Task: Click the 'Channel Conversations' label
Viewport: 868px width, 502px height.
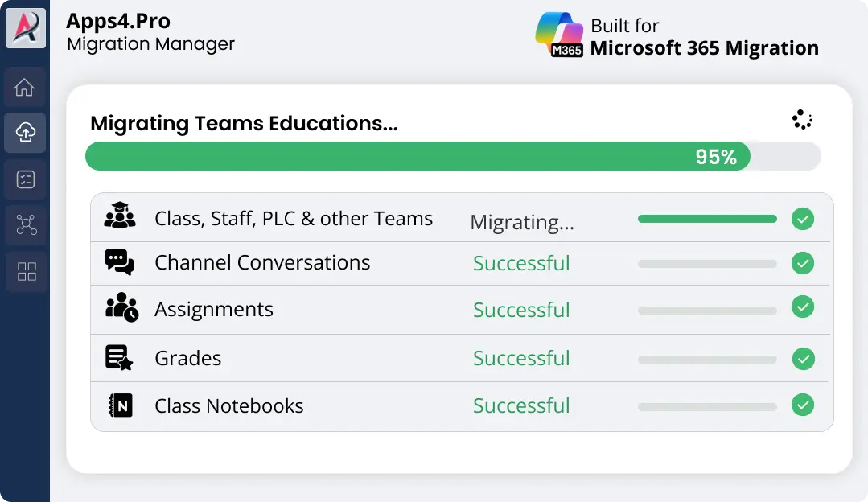Action: pos(262,262)
